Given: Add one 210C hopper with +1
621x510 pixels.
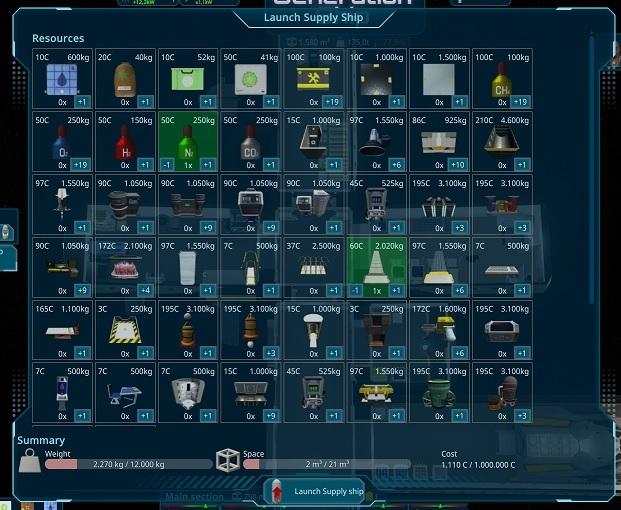Looking at the screenshot, I should pos(522,165).
